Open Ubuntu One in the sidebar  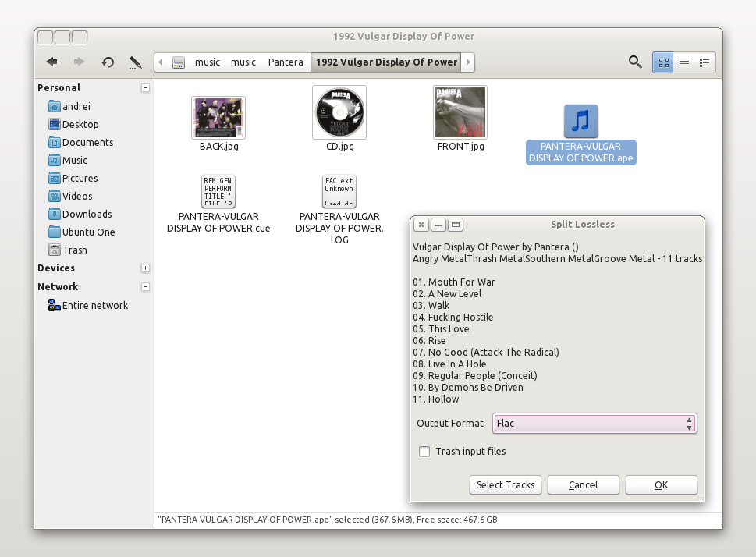click(82, 232)
